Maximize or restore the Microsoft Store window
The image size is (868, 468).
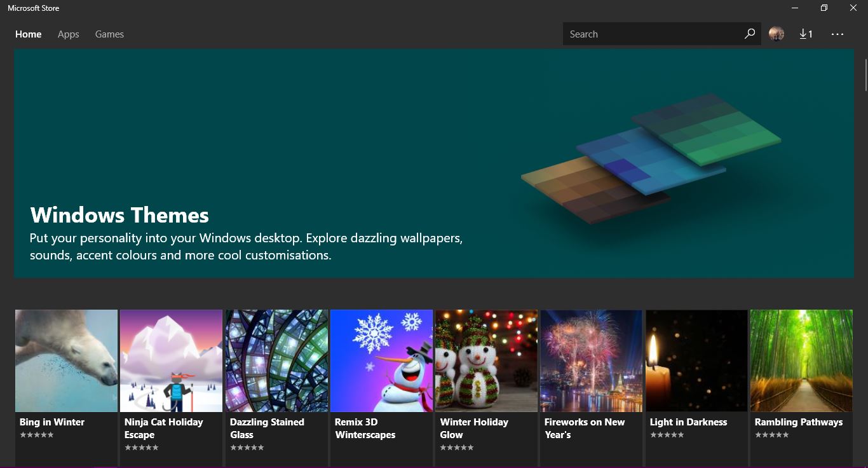(824, 8)
